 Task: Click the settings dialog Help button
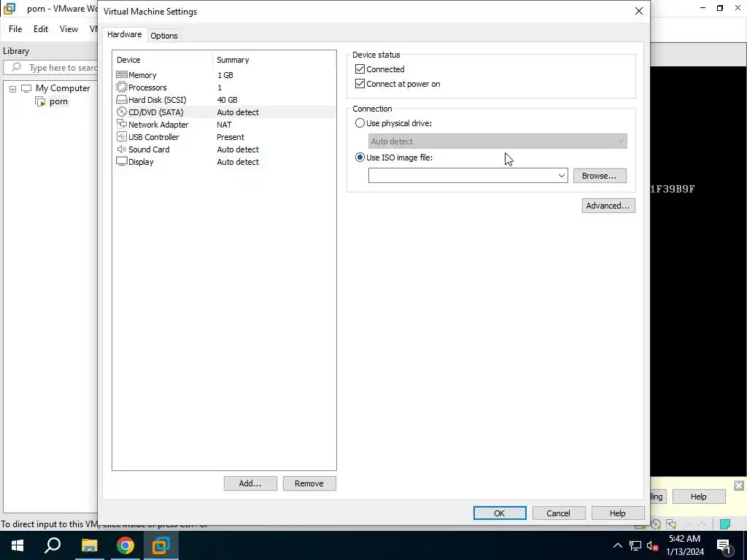click(x=617, y=513)
